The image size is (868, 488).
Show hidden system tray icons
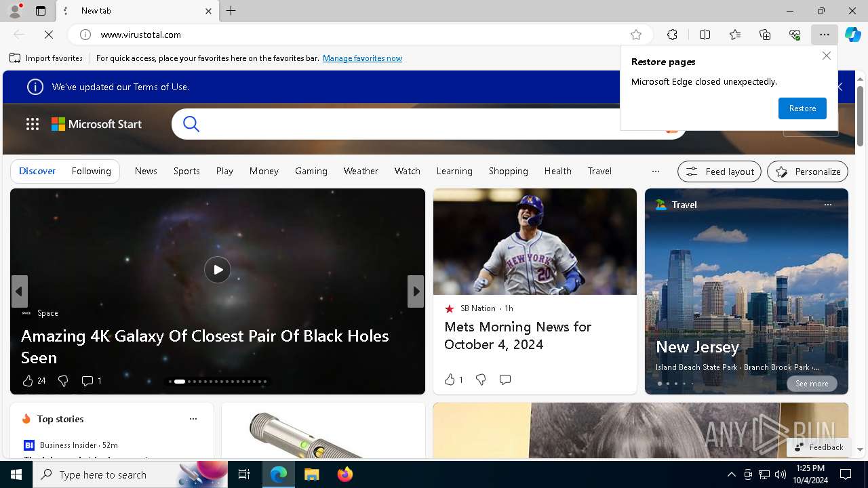(731, 474)
